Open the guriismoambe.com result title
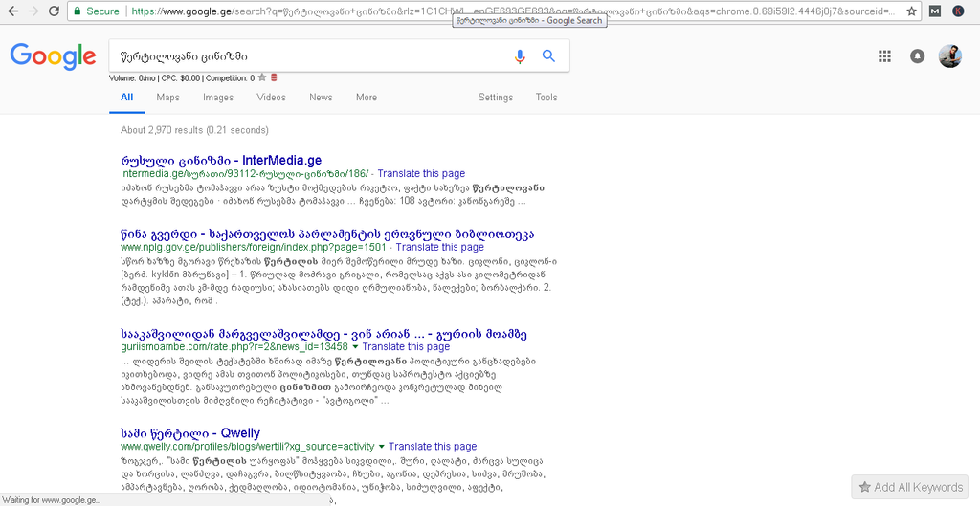Image resolution: width=980 pixels, height=506 pixels. [323, 334]
